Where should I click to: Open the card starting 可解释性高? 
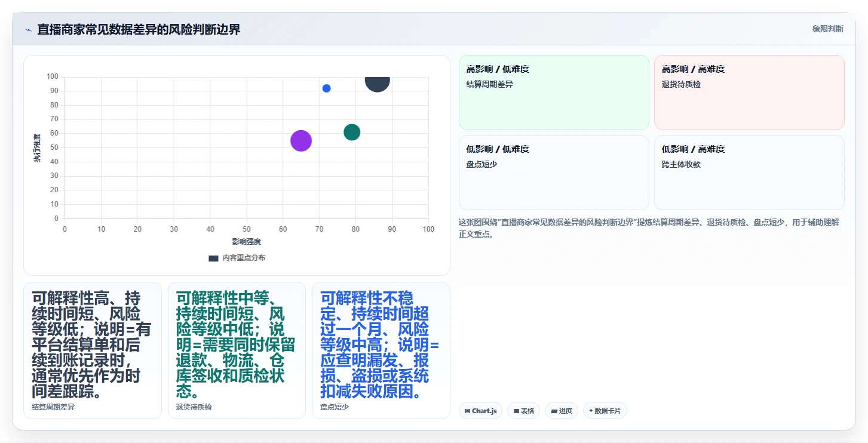[93, 350]
